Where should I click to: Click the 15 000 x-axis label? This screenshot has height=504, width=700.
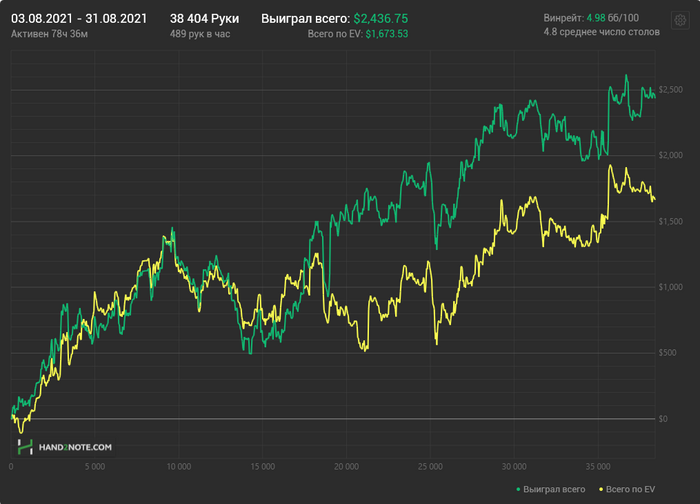pos(262,467)
